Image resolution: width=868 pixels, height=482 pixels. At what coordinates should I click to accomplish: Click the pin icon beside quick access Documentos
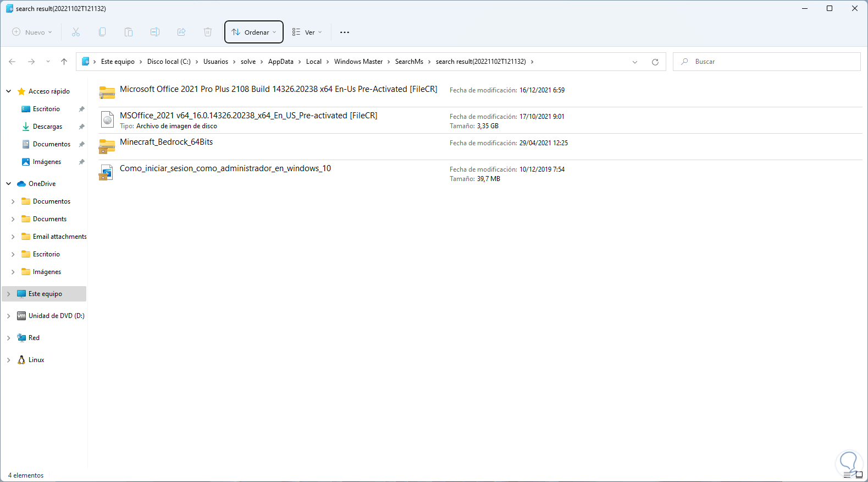(x=82, y=144)
